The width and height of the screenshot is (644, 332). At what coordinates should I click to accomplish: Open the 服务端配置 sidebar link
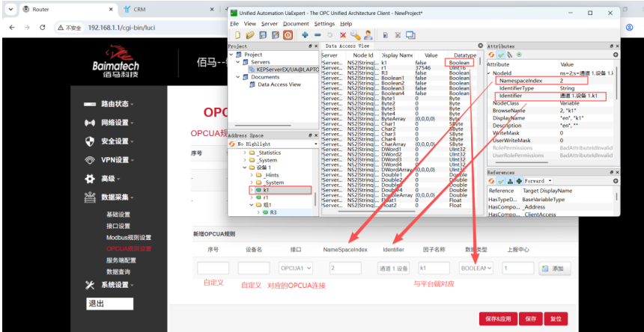121,260
